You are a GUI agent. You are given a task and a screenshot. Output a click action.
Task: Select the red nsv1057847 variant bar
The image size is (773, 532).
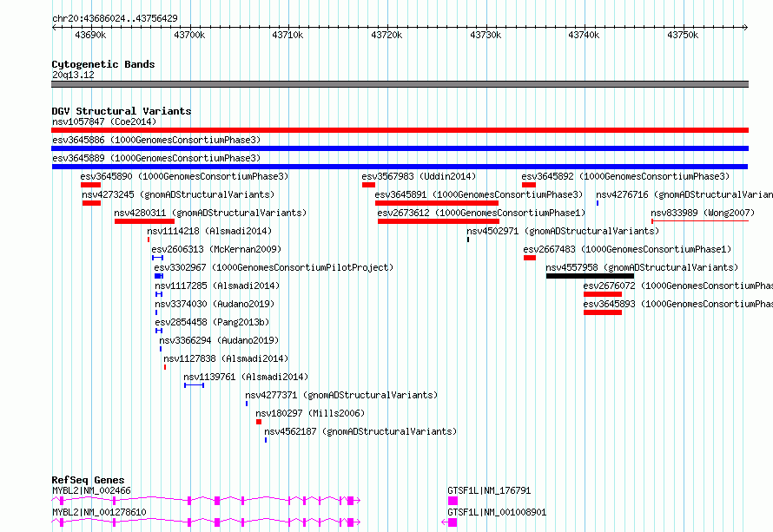pos(400,130)
